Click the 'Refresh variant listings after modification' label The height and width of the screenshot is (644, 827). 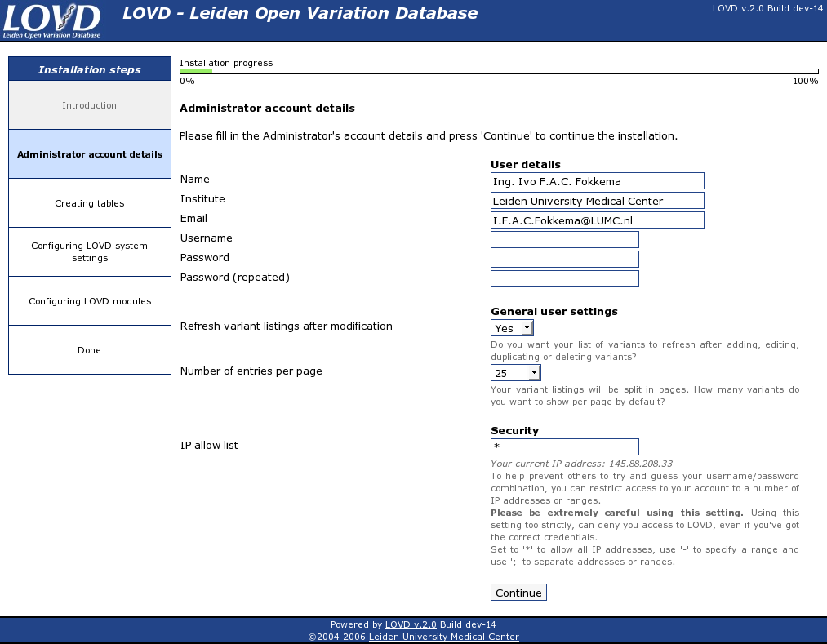coord(287,326)
